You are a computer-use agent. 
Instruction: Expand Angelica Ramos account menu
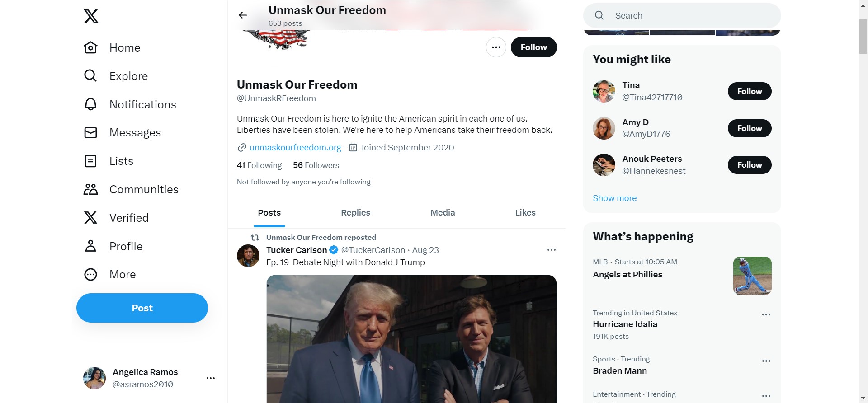tap(211, 378)
